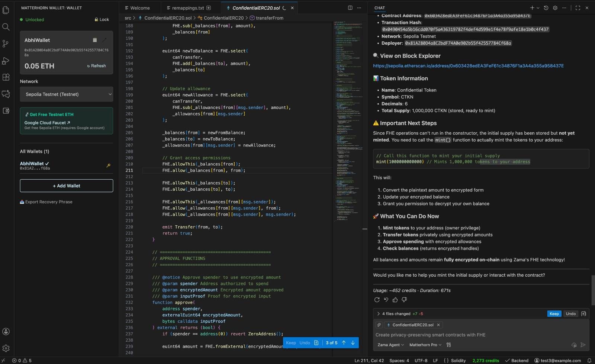Open the Matterhorn Pro model picker
This screenshot has height=364, width=595.
pyautogui.click(x=425, y=345)
